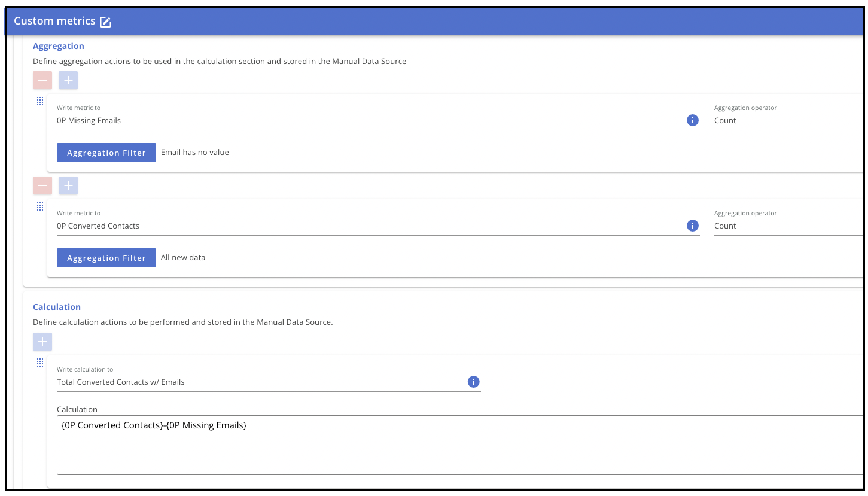Remove the 0P Converted Contacts aggregation with minus button
The image size is (868, 496).
coord(42,185)
